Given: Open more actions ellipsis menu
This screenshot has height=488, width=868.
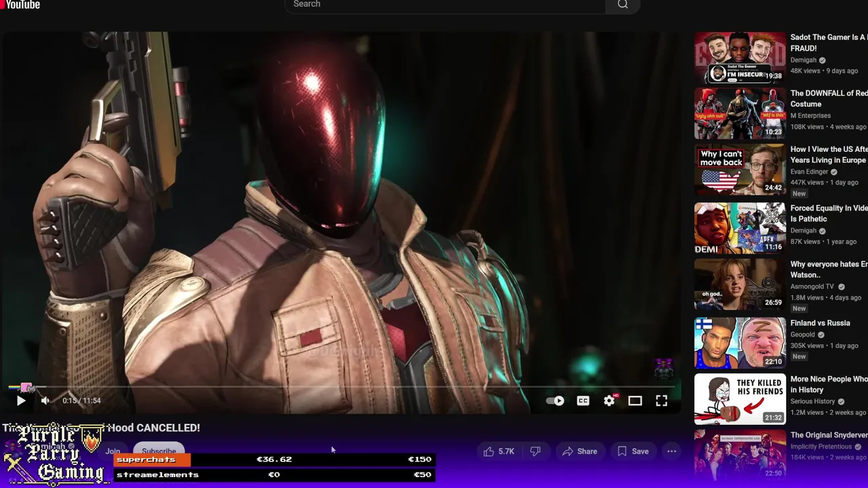Looking at the screenshot, I should pos(671,451).
